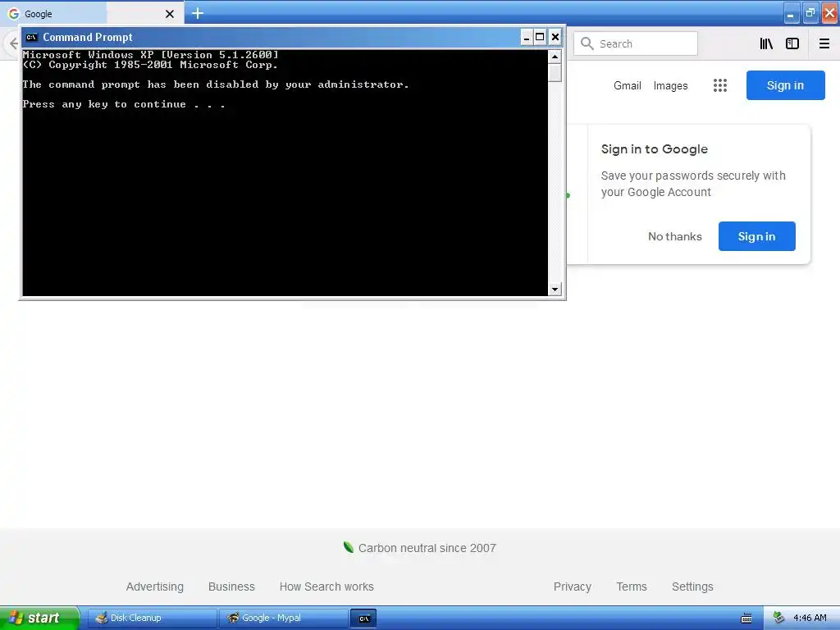Open 'How Search works' footer link
Viewport: 840px width, 630px height.
(326, 587)
